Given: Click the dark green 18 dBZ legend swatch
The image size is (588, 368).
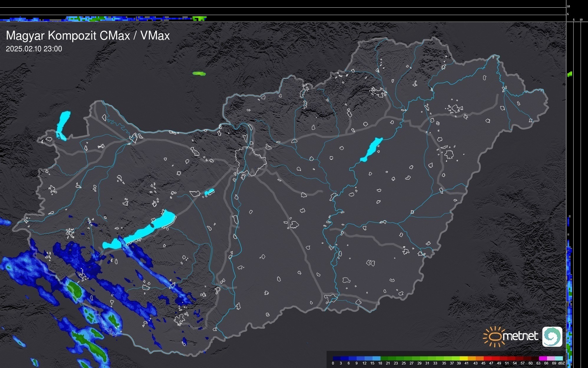Looking at the screenshot, I should pos(384,358).
